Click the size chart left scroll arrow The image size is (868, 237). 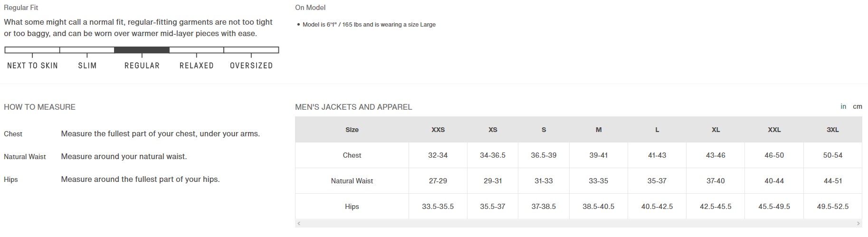point(298,223)
